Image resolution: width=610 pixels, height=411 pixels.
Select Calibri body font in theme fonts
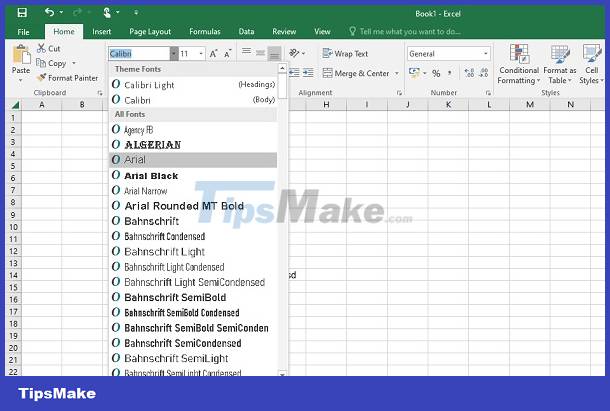[193, 100]
